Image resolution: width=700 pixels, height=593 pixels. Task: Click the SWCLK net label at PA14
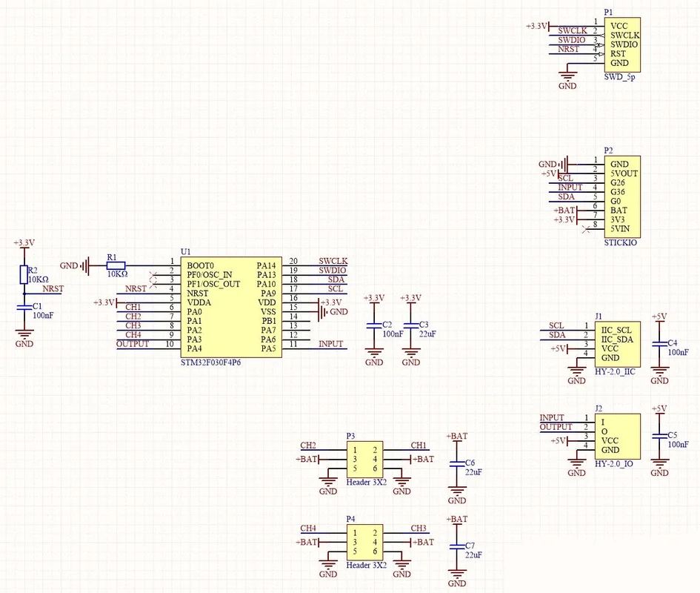coord(333,261)
